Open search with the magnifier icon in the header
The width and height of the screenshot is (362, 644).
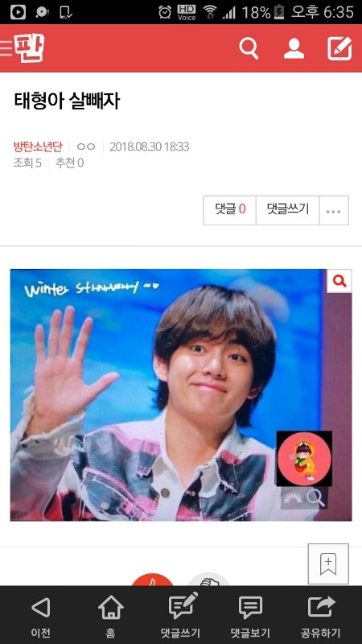click(x=249, y=48)
